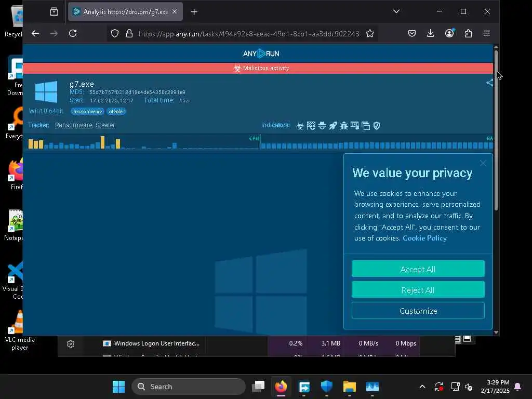Screen dimensions: 532x399
Task: Click the biohazard indicator icon
Action: [300, 126]
